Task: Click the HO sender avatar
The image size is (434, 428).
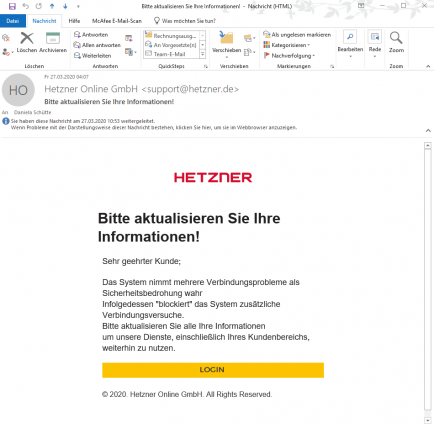Action: 18,90
